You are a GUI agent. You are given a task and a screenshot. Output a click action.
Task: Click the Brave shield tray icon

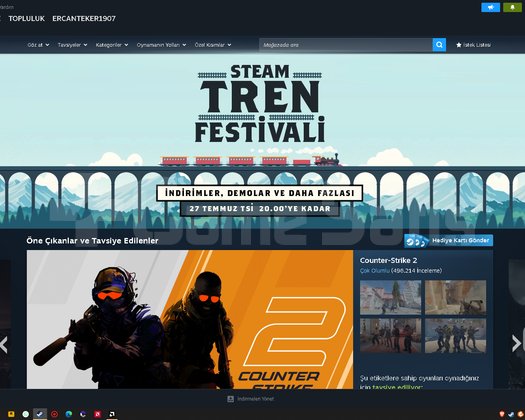tap(502, 414)
